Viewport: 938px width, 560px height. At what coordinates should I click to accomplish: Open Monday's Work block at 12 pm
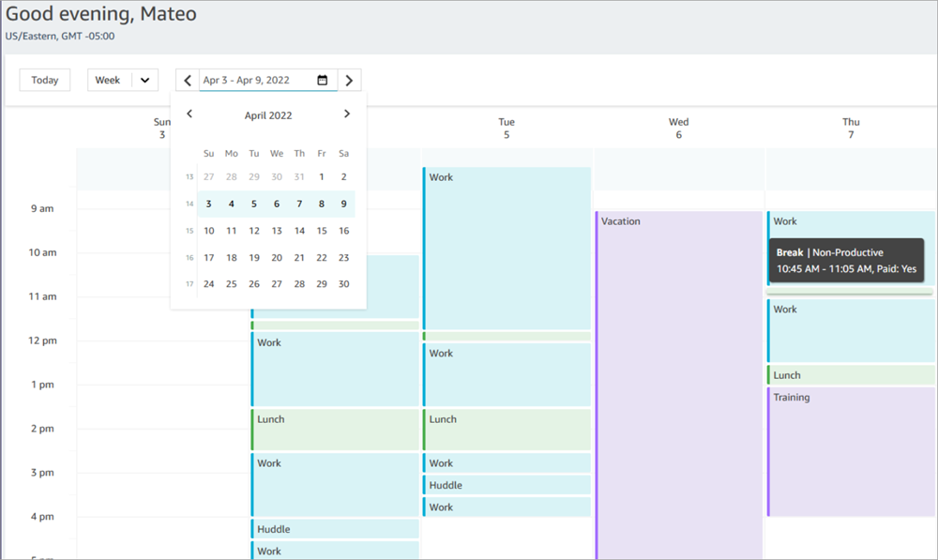pyautogui.click(x=335, y=370)
